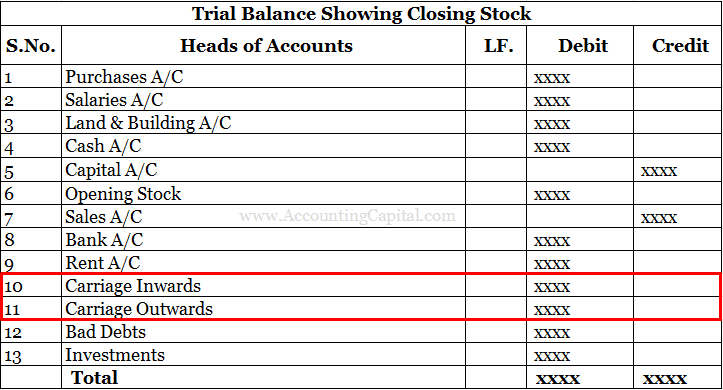Click the Investments row label
Image resolution: width=723 pixels, height=390 pixels.
115,355
